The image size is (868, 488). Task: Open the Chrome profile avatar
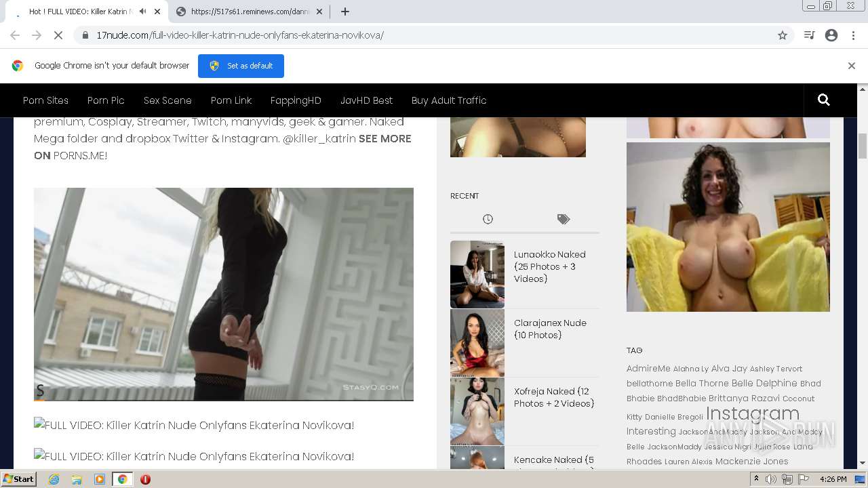[x=831, y=35]
